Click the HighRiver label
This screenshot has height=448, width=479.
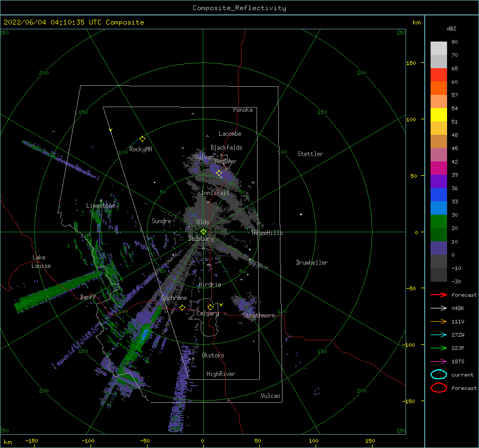point(221,374)
